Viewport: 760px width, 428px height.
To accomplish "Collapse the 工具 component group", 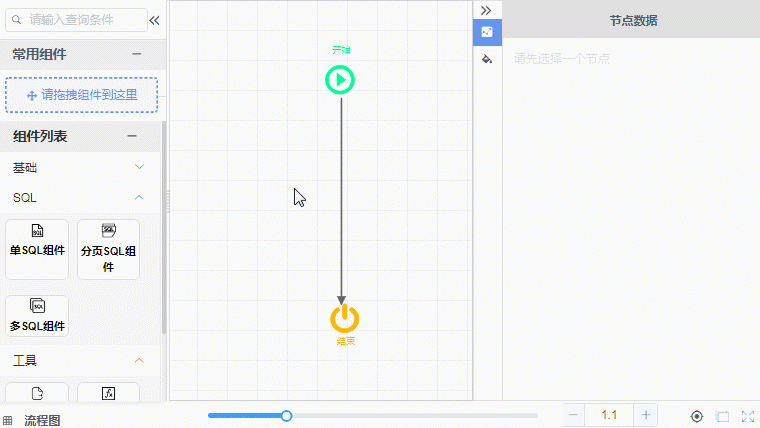I will pos(139,360).
